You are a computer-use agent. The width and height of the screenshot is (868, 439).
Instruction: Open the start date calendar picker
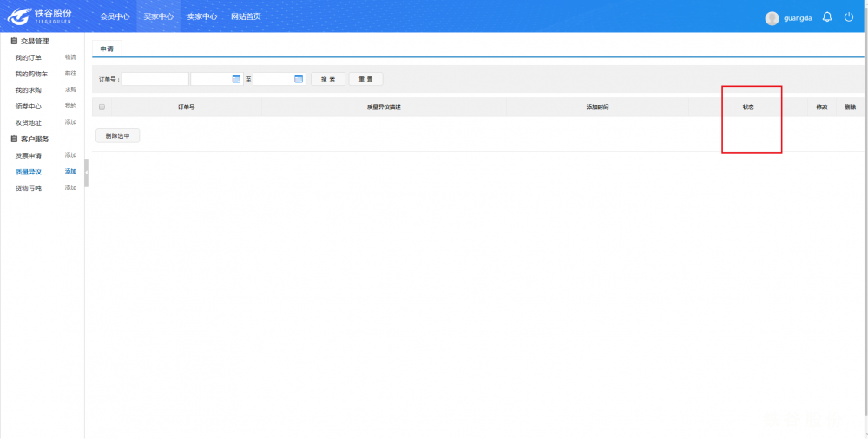click(x=236, y=79)
